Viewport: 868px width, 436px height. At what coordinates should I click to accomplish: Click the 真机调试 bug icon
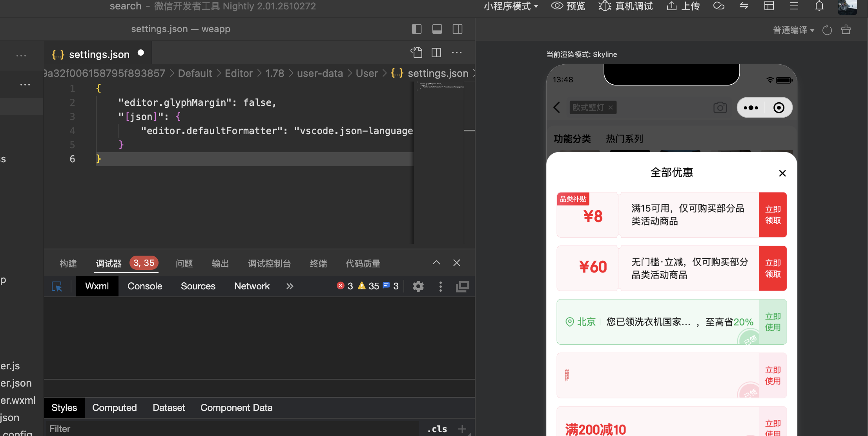(605, 6)
